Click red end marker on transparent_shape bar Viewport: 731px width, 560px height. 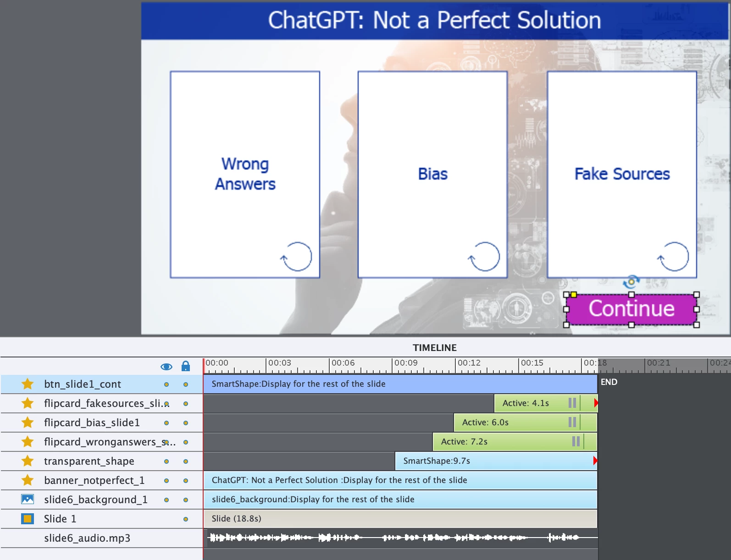point(595,461)
